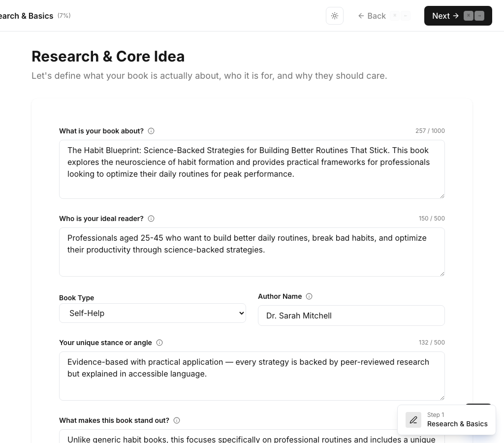This screenshot has width=504, height=443.
Task: Open the 'Research & Basics' heading in top bar
Action: click(x=26, y=16)
